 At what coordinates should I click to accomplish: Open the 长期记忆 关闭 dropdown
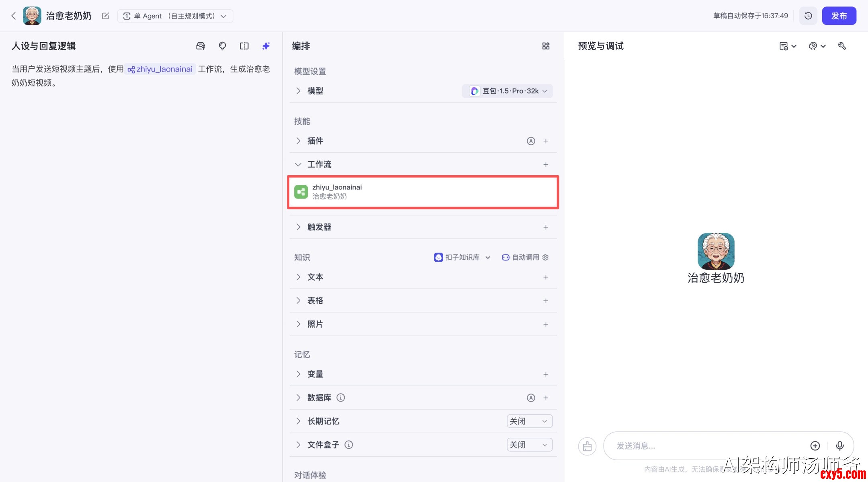tap(529, 421)
